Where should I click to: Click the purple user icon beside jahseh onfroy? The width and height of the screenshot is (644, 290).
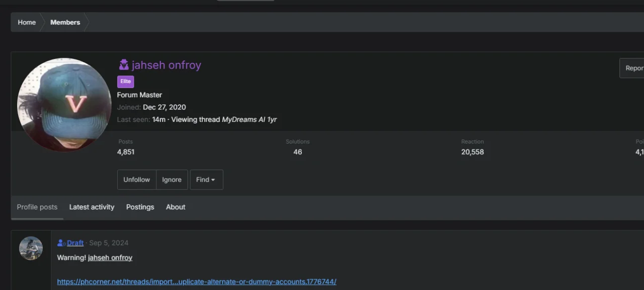pos(124,65)
